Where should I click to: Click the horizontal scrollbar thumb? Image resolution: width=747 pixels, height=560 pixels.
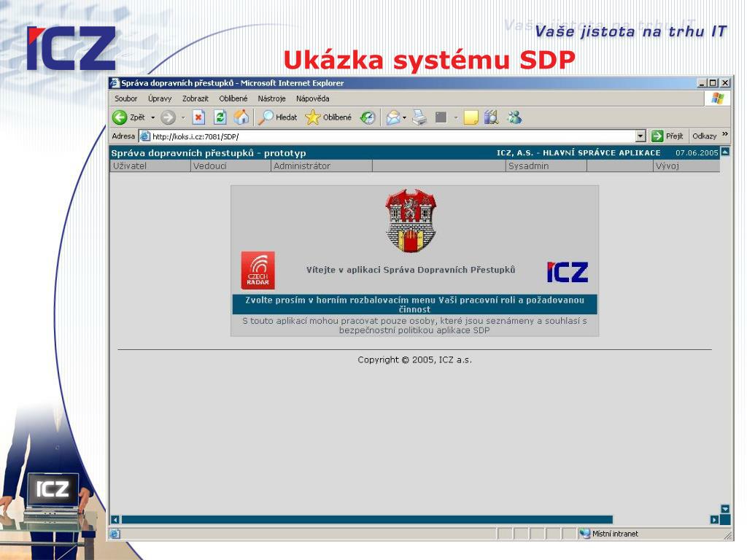coord(367,519)
